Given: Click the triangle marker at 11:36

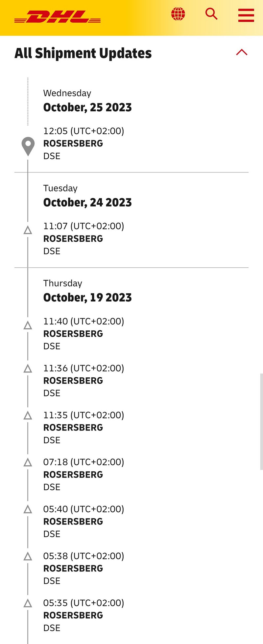Looking at the screenshot, I should pyautogui.click(x=28, y=369).
